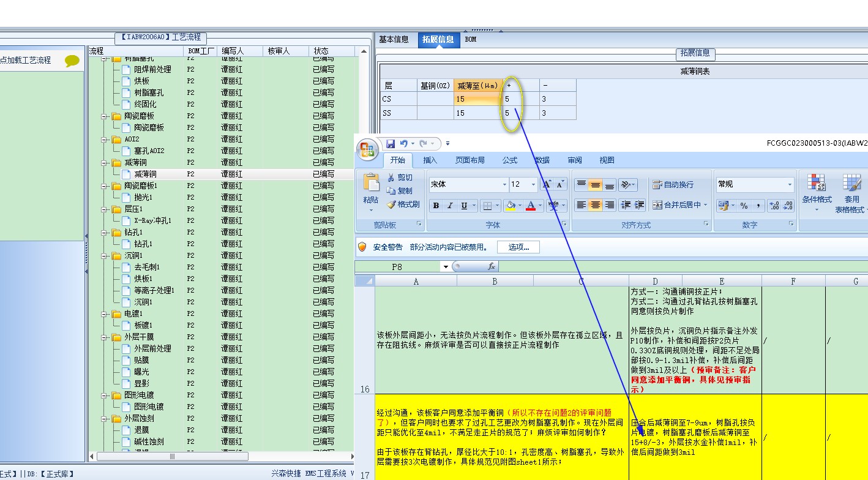Click the Align Text Left icon

[x=581, y=205]
